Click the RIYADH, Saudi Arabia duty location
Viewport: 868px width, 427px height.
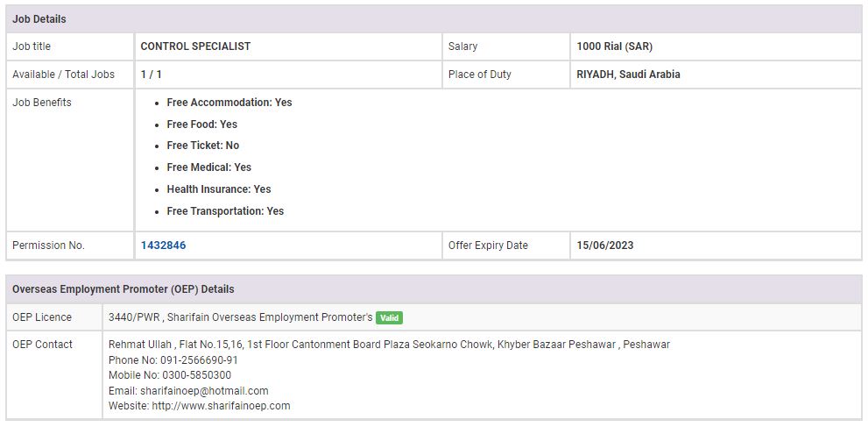coord(628,75)
